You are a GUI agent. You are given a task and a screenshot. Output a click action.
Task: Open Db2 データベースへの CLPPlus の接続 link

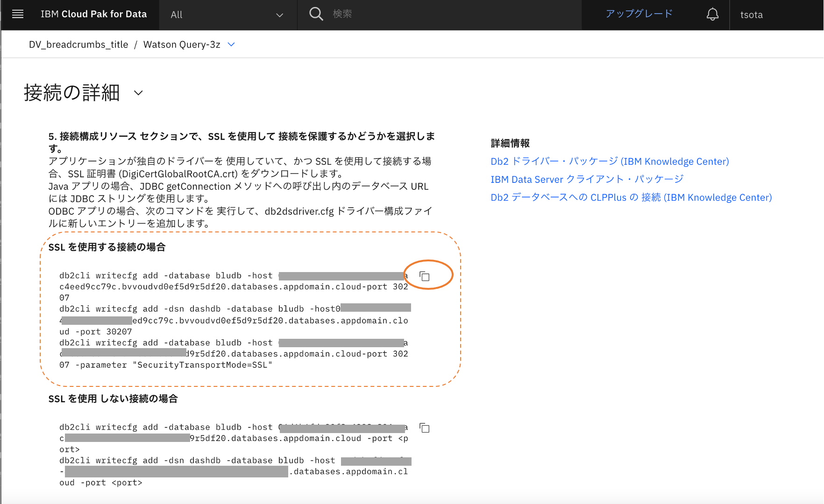coord(631,197)
